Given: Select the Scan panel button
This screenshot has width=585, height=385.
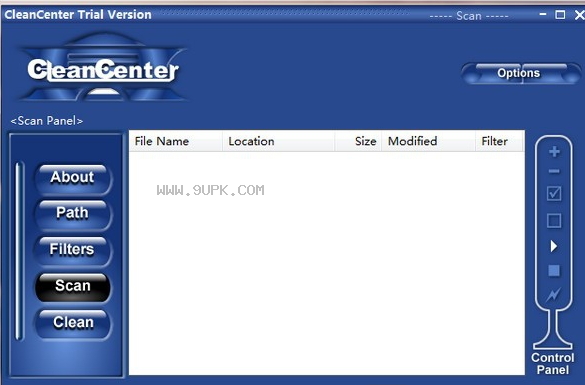Looking at the screenshot, I should 73,287.
